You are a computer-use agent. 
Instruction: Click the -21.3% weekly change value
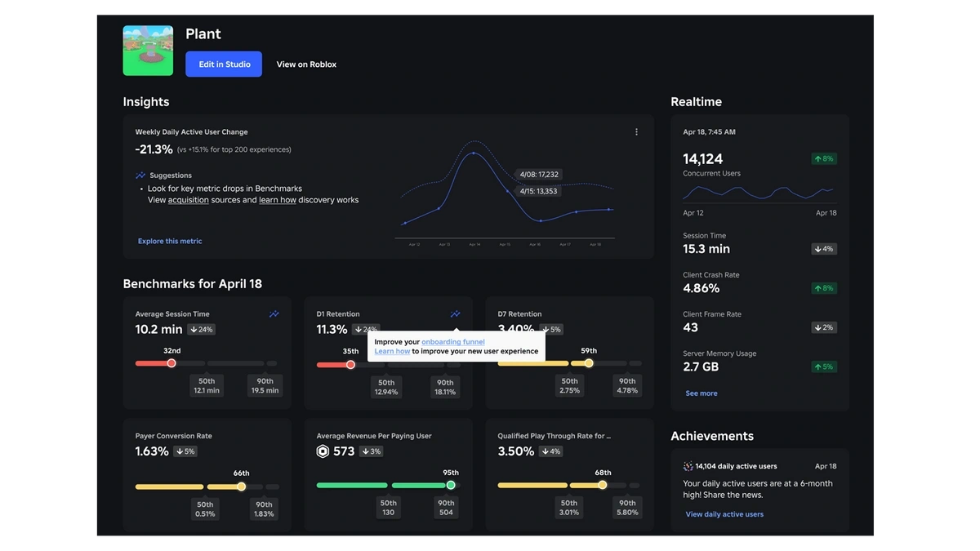[154, 149]
